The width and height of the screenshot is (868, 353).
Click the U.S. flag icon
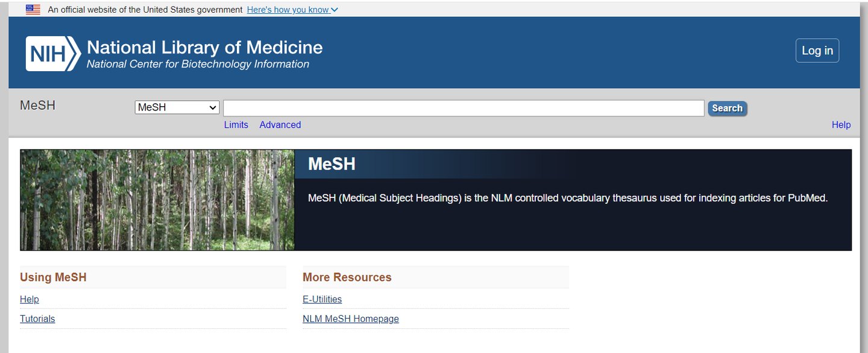click(x=33, y=9)
